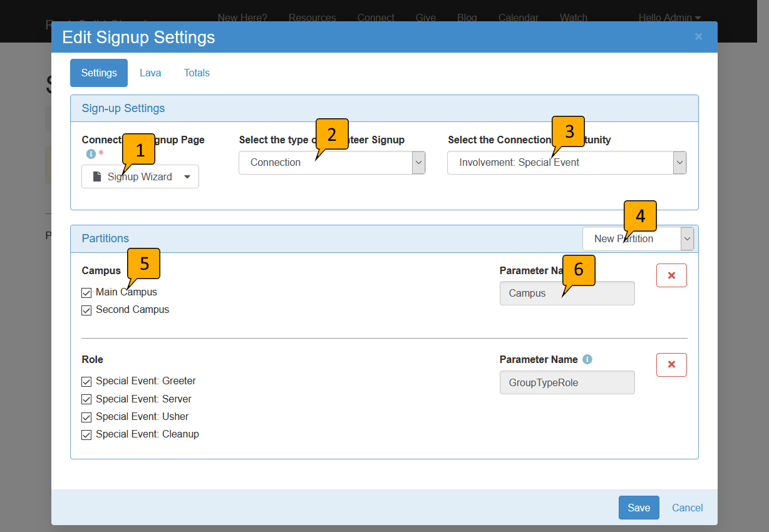This screenshot has height=532, width=769.
Task: Delete the Role partition using red X
Action: pyautogui.click(x=671, y=364)
